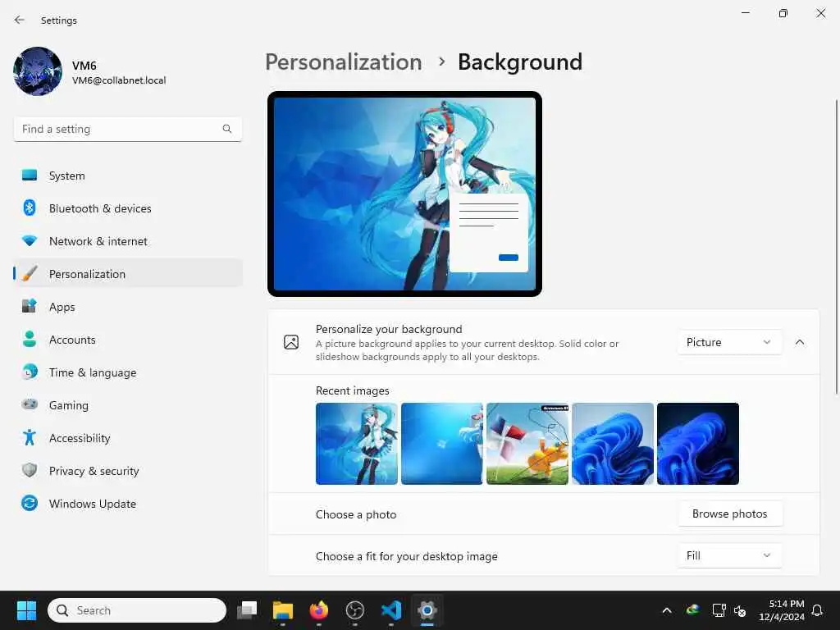840x630 pixels.
Task: Click the colorful tray icon next to chevron
Action: [x=692, y=610]
